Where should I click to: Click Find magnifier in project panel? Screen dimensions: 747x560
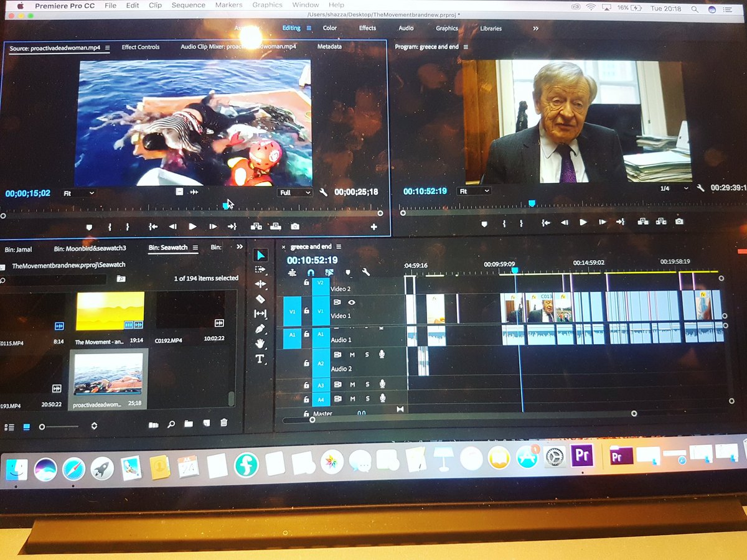(x=171, y=424)
